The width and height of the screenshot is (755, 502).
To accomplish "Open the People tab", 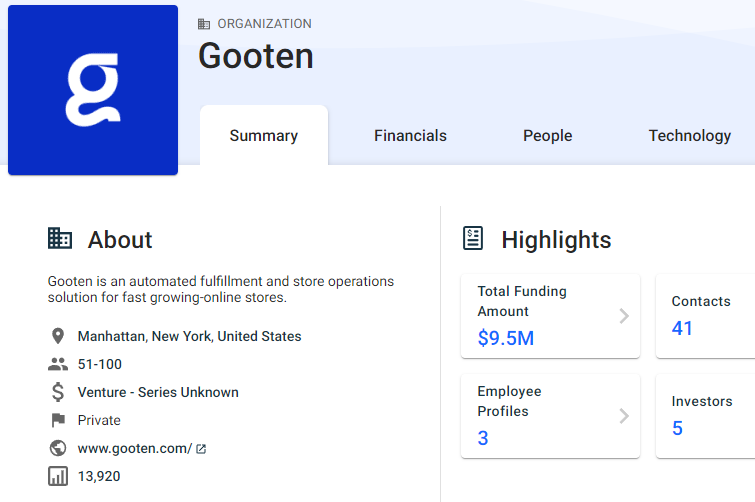I will (x=547, y=136).
